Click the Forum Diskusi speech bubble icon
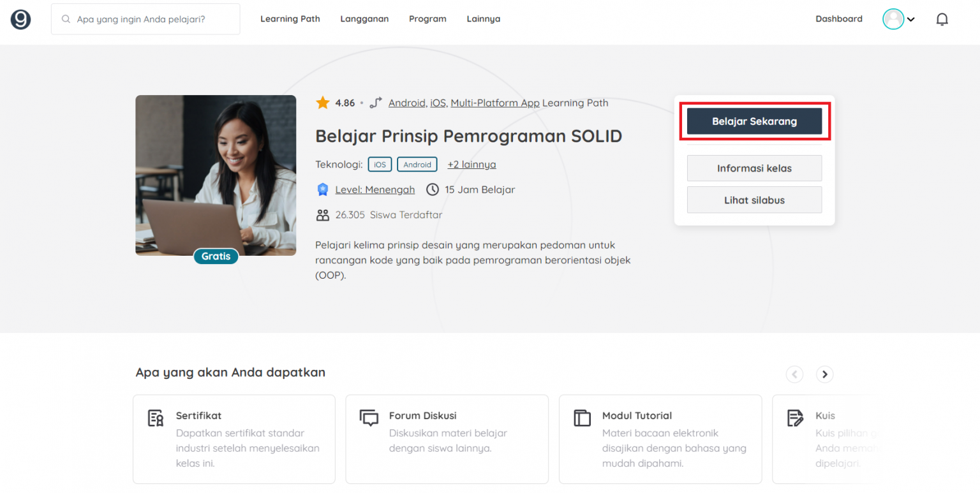980x493 pixels. point(368,418)
